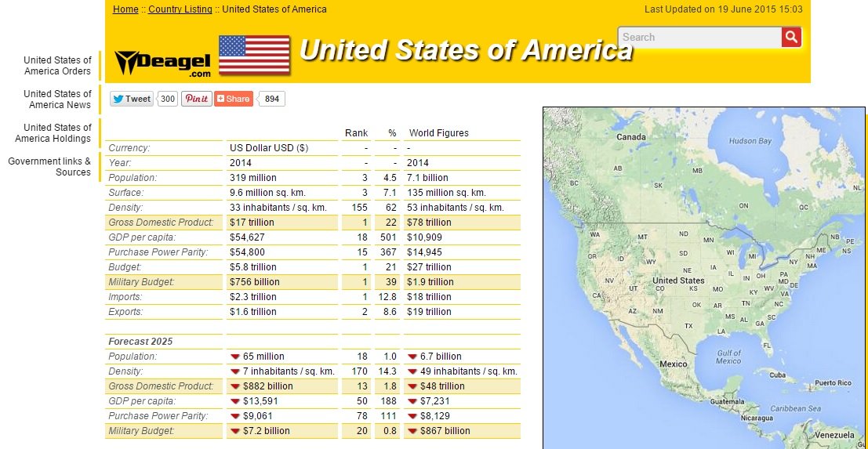Click the red down arrow beside 6.7 billion
This screenshot has height=449, width=868.
coord(412,357)
